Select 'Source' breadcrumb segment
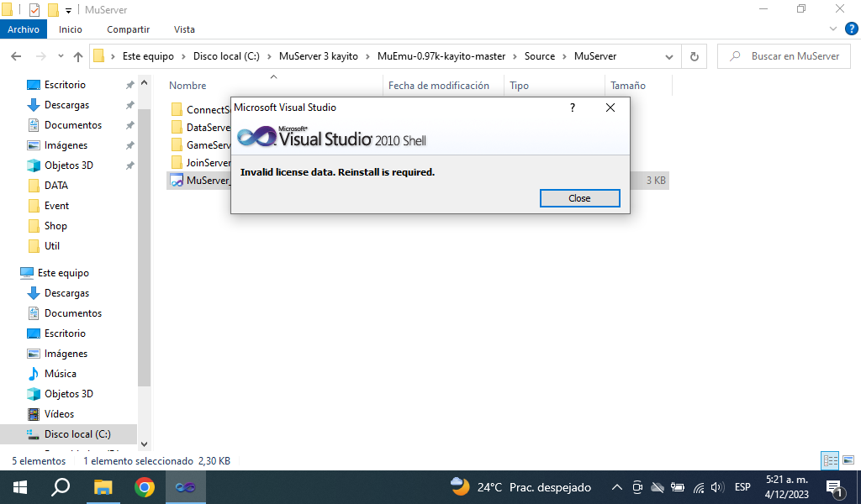 pyautogui.click(x=540, y=56)
